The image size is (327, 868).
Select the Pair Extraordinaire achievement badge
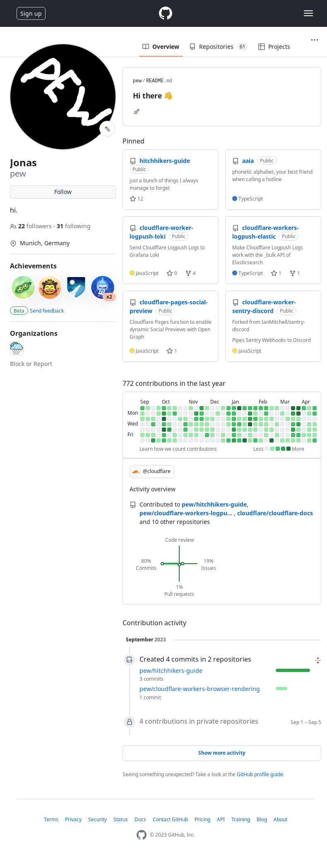pyautogui.click(x=23, y=287)
